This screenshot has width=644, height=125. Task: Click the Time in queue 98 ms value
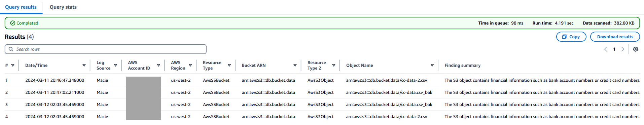(x=517, y=23)
